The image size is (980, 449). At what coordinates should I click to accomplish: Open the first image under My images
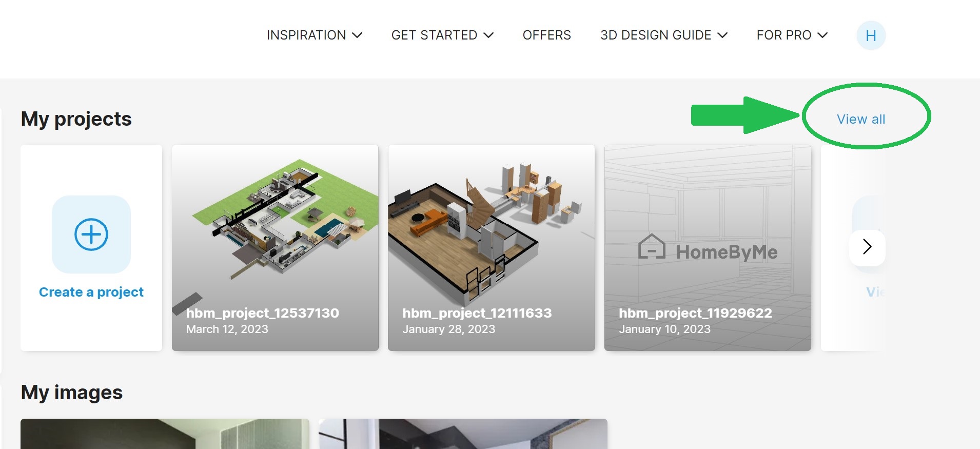click(x=165, y=434)
